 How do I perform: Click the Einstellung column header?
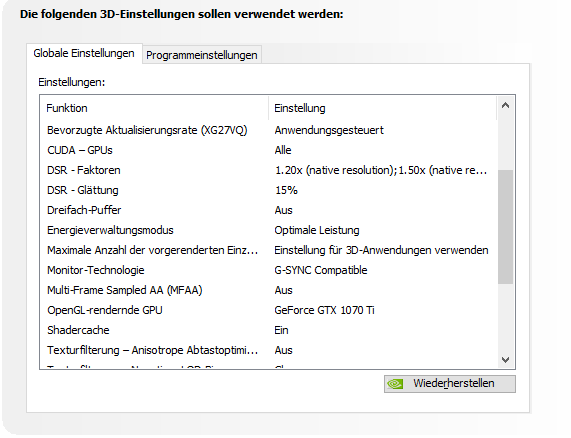pos(383,108)
